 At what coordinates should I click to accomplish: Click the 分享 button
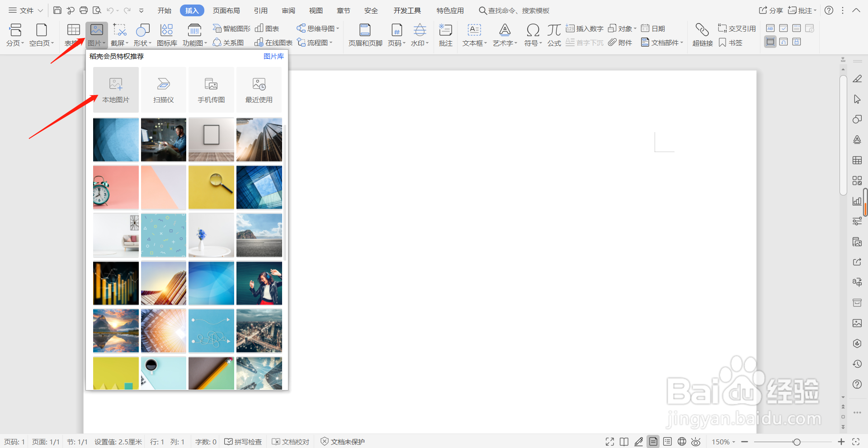click(771, 10)
